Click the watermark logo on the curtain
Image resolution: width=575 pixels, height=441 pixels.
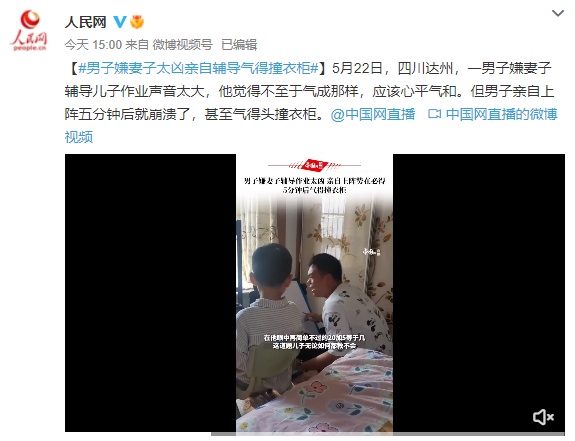(x=372, y=252)
